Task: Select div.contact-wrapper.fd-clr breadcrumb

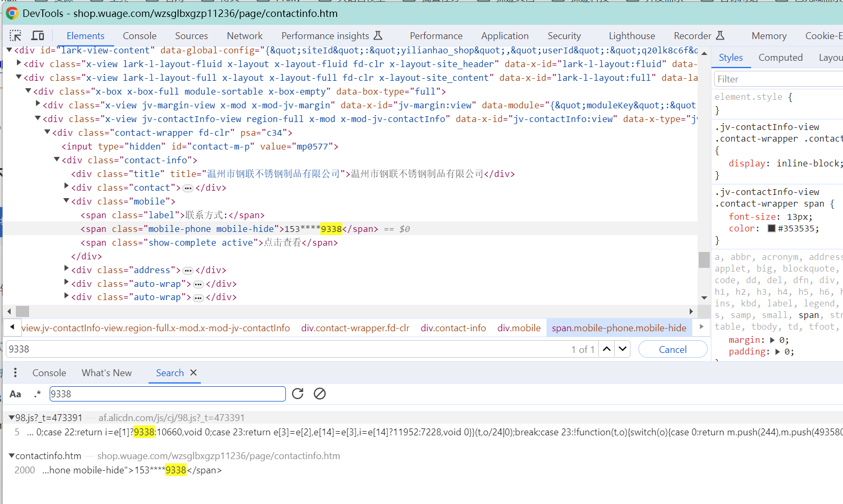Action: pos(355,328)
